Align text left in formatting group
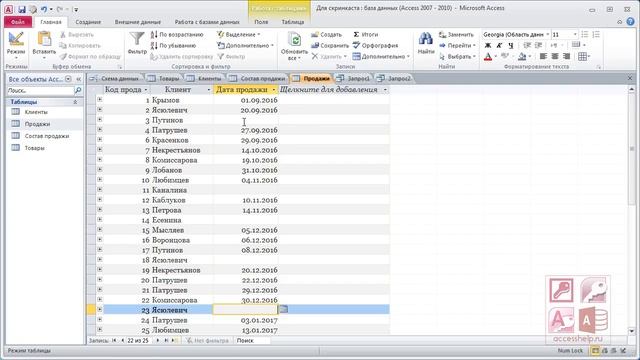Image resolution: width=640 pixels, height=360 pixels. pyautogui.click(x=543, y=56)
